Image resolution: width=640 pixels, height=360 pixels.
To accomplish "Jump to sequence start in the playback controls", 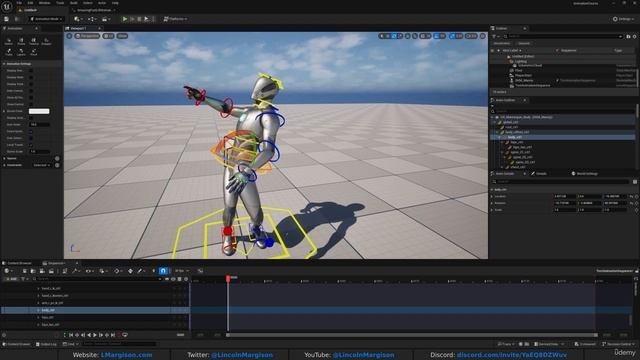I will (71, 335).
